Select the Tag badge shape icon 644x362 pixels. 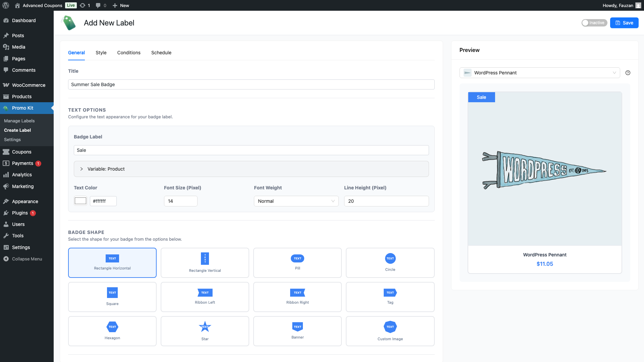[x=390, y=293]
